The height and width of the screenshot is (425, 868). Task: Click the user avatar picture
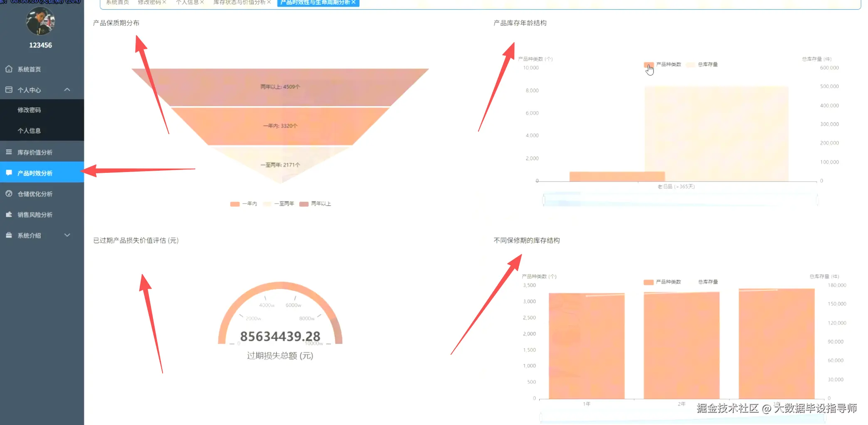(x=40, y=21)
